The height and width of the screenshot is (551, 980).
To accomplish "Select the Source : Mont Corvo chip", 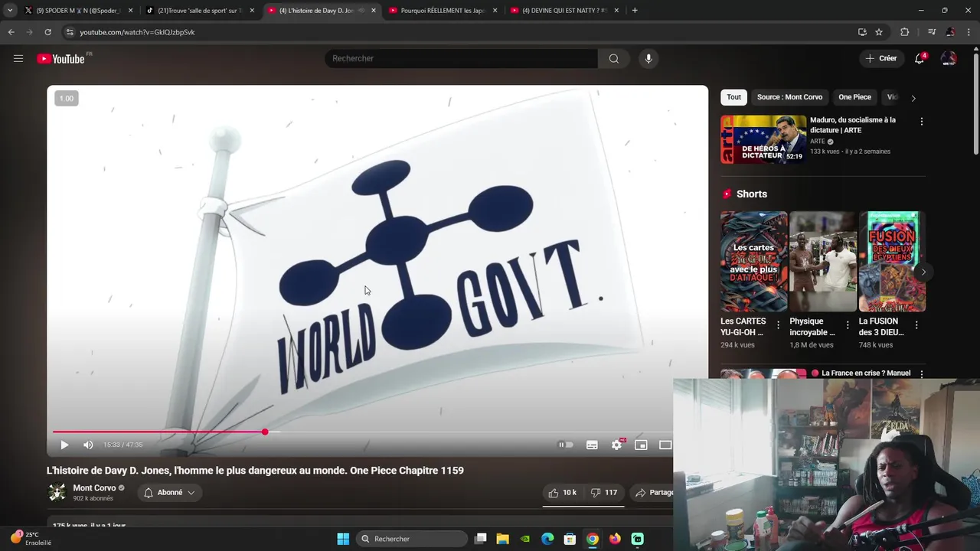I will coord(789,97).
